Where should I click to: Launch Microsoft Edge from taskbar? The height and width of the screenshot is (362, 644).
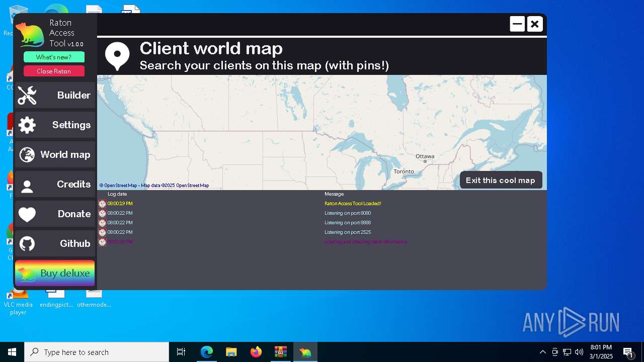207,352
